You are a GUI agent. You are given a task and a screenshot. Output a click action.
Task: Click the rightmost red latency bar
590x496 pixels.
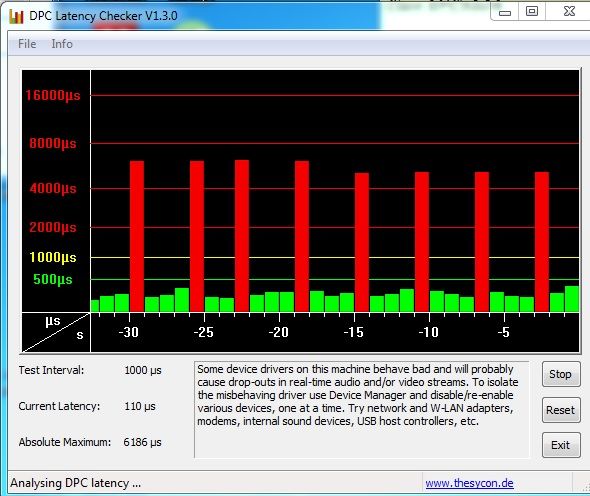tap(542, 242)
